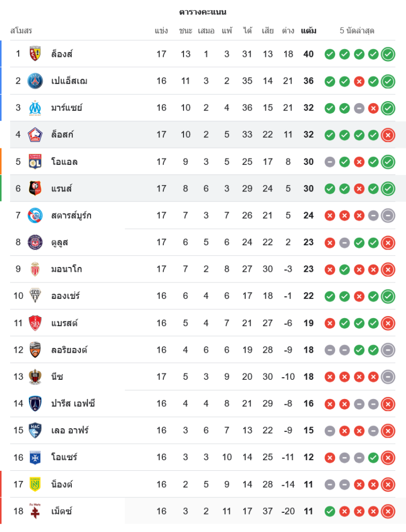Click the Lille club crest
The height and width of the screenshot is (532, 406).
pyautogui.click(x=35, y=135)
